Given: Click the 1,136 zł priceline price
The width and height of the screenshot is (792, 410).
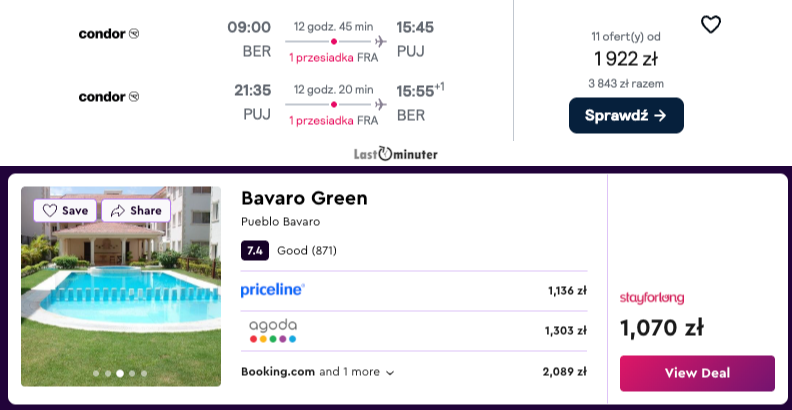Looking at the screenshot, I should (567, 291).
